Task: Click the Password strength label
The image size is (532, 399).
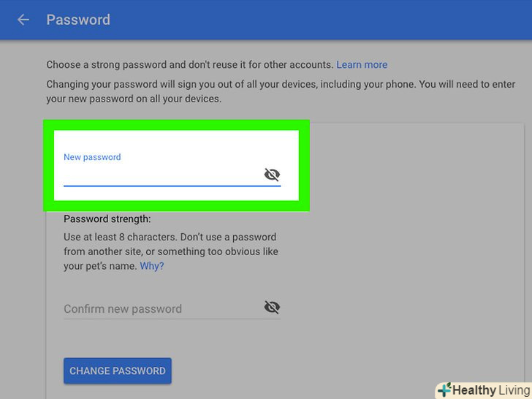Action: 107,218
